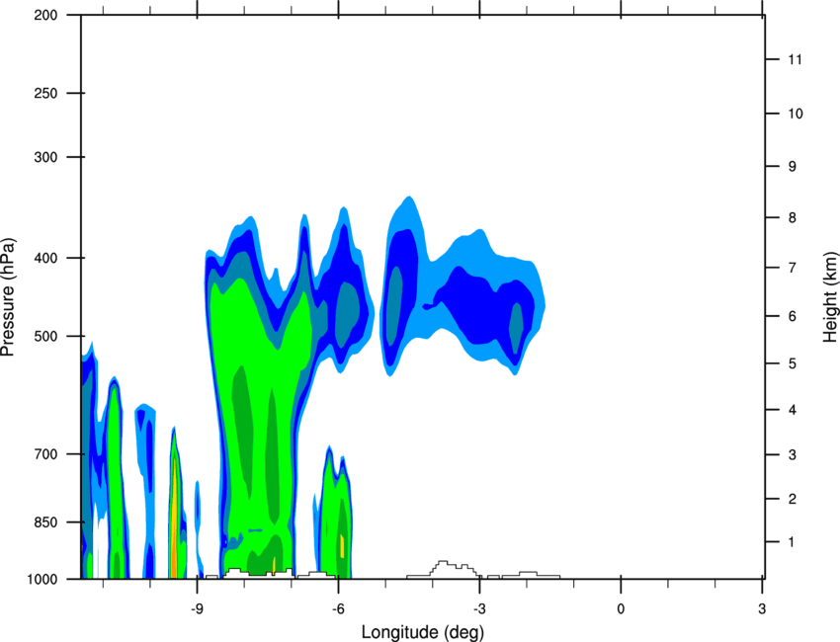Click the 8 km height label
The image size is (840, 642).
coord(793,218)
